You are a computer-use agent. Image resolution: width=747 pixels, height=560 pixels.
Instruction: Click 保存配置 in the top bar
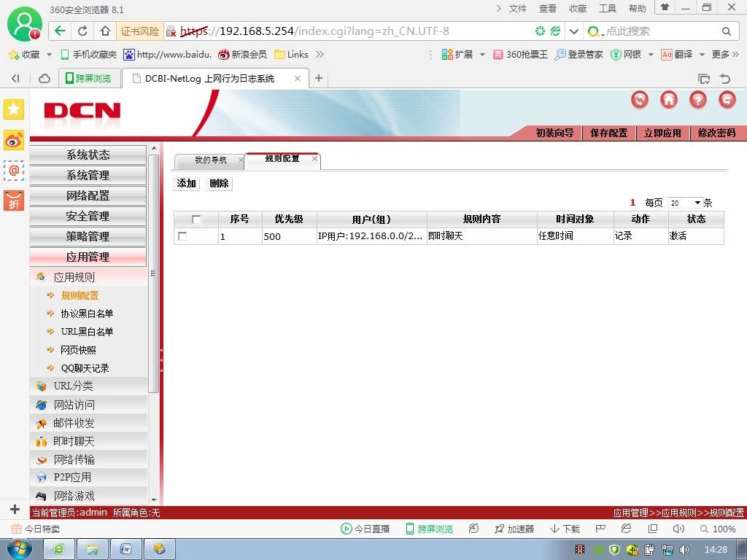pos(609,133)
